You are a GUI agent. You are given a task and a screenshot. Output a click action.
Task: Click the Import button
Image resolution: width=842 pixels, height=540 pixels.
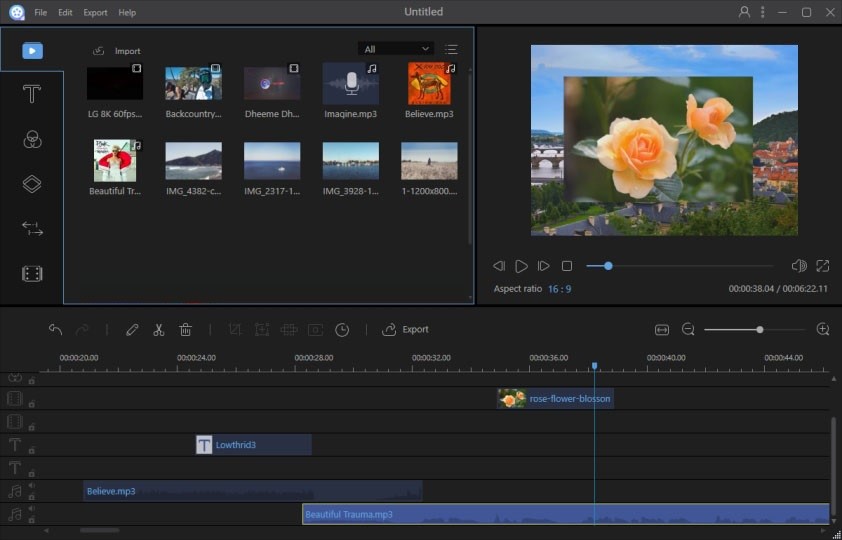pyautogui.click(x=117, y=51)
